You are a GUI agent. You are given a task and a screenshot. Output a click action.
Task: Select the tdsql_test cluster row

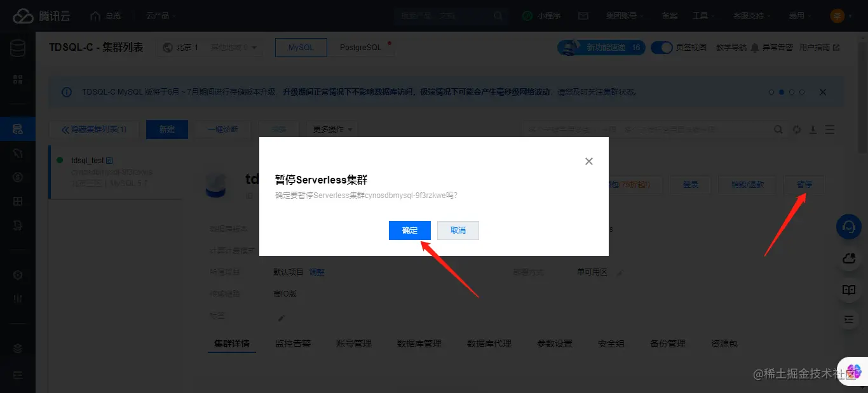[115, 172]
